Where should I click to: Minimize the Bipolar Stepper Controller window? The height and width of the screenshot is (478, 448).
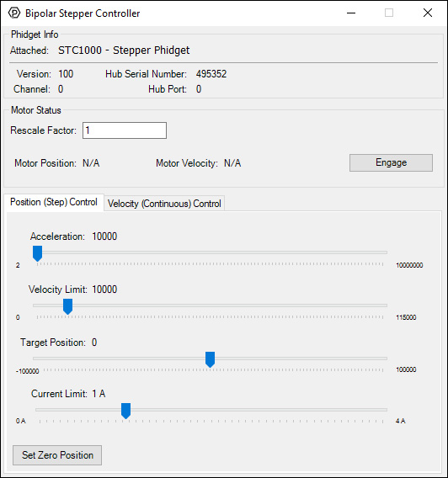[x=351, y=13]
